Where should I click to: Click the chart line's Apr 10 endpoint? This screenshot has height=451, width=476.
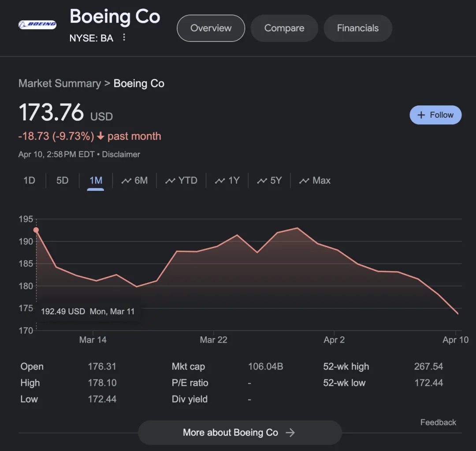[x=457, y=313]
